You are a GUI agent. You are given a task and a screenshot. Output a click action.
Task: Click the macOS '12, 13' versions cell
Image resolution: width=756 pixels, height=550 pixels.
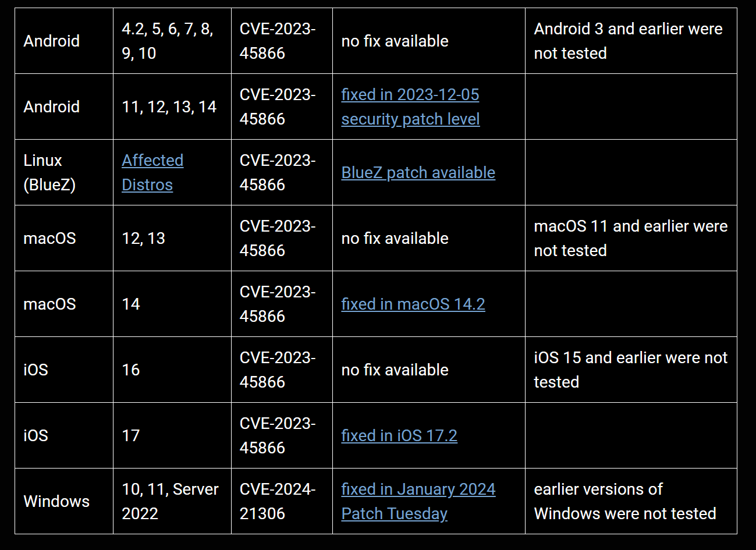[172, 238]
